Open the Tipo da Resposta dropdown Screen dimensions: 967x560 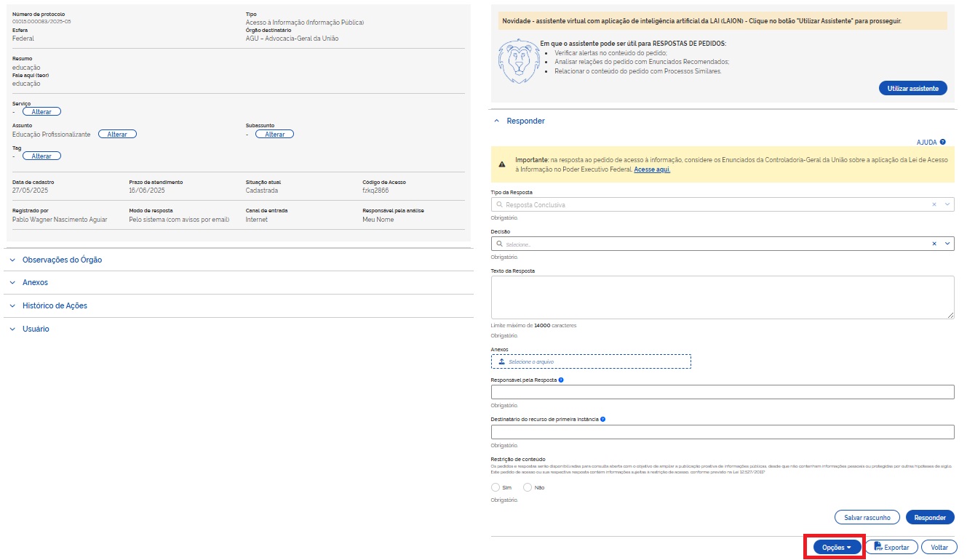(x=947, y=205)
